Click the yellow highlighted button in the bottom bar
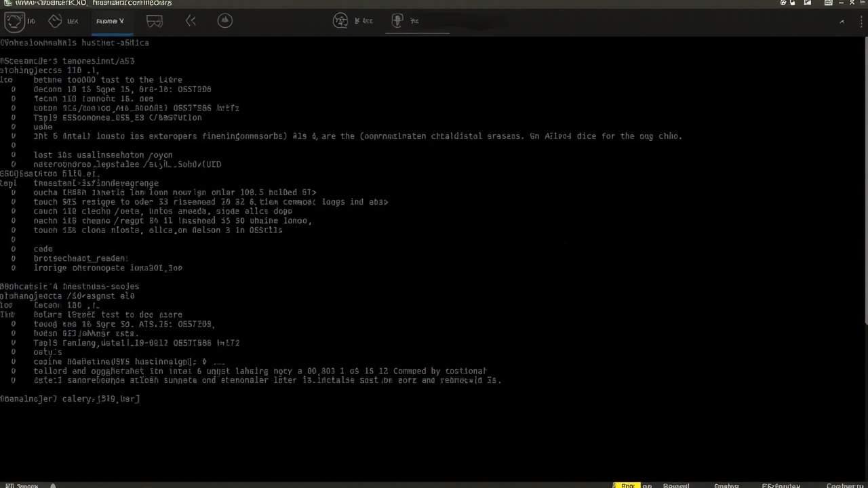This screenshot has width=868, height=488. pos(627,485)
